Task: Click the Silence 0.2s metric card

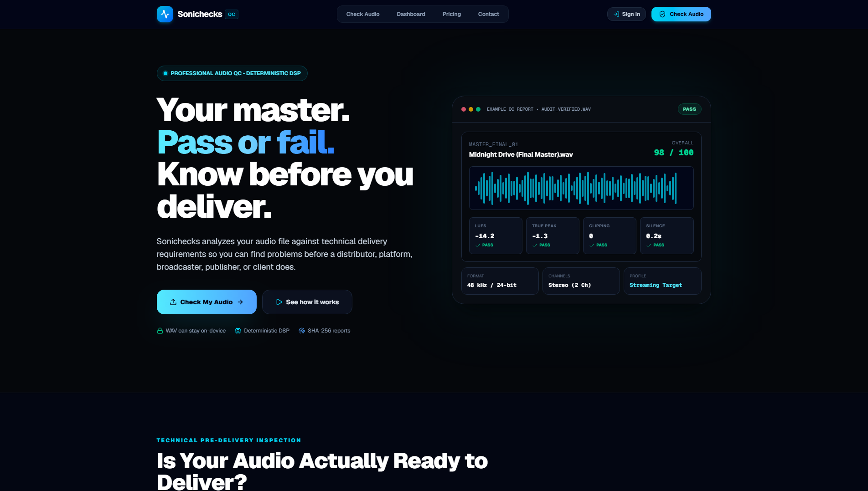Action: 667,235
